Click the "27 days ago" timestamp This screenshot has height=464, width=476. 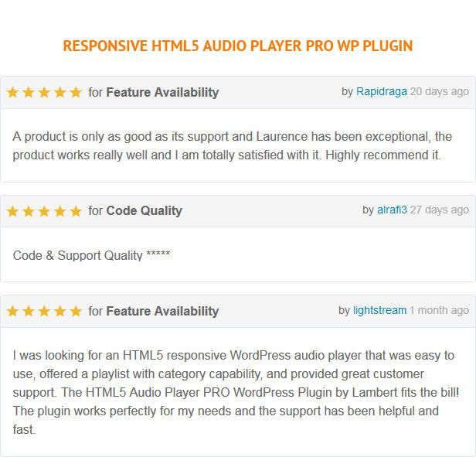click(439, 210)
